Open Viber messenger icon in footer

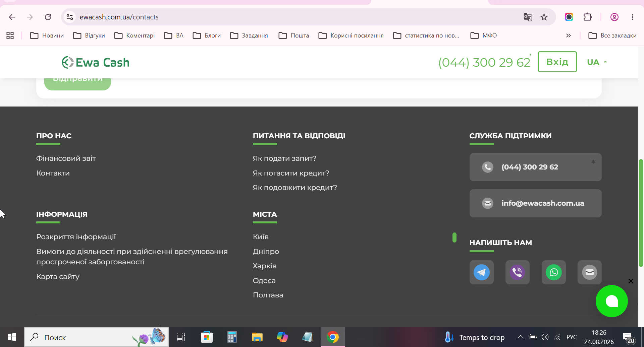[518, 272]
